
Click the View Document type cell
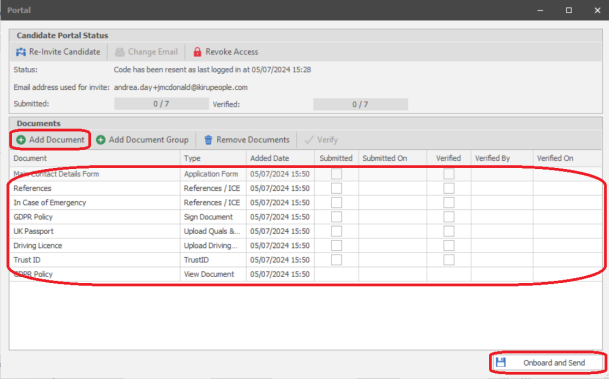[213, 274]
